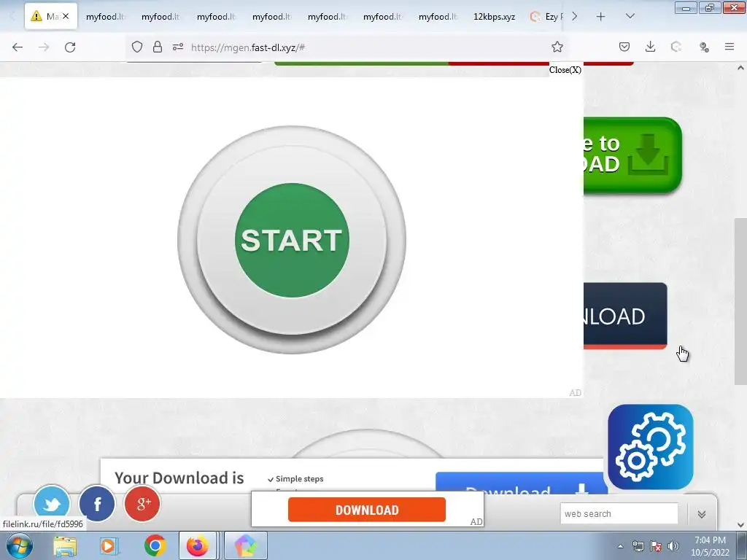747x560 pixels.
Task: Share via the Facebook icon
Action: click(x=97, y=503)
